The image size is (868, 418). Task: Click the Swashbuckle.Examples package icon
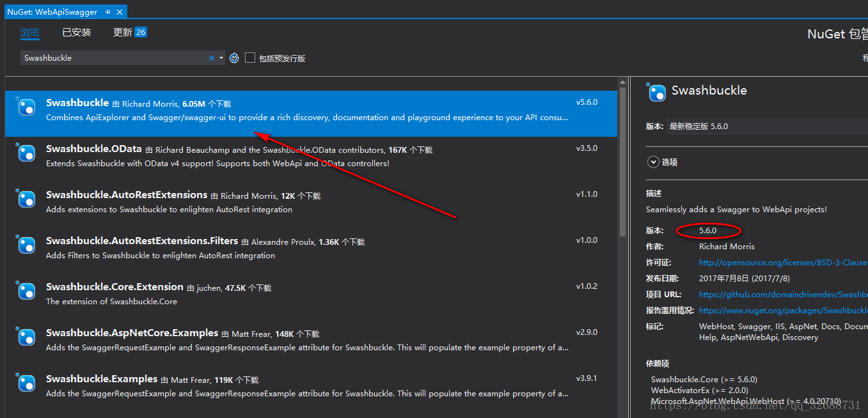pos(26,383)
